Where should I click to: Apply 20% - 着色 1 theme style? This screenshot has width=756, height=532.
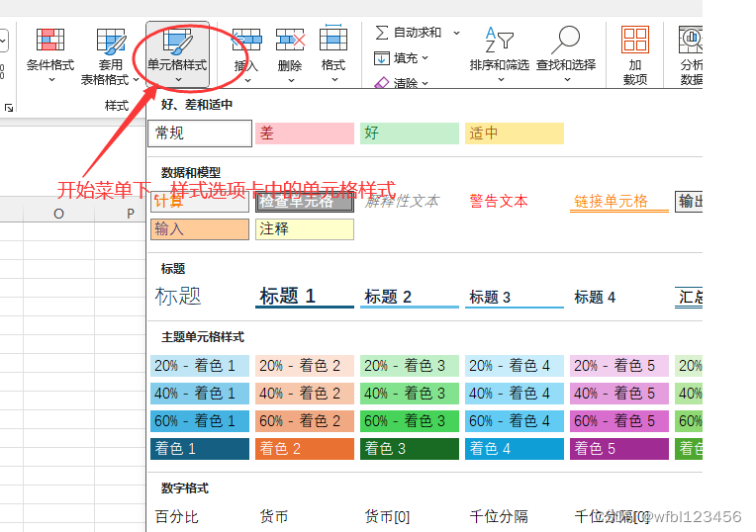tap(200, 366)
